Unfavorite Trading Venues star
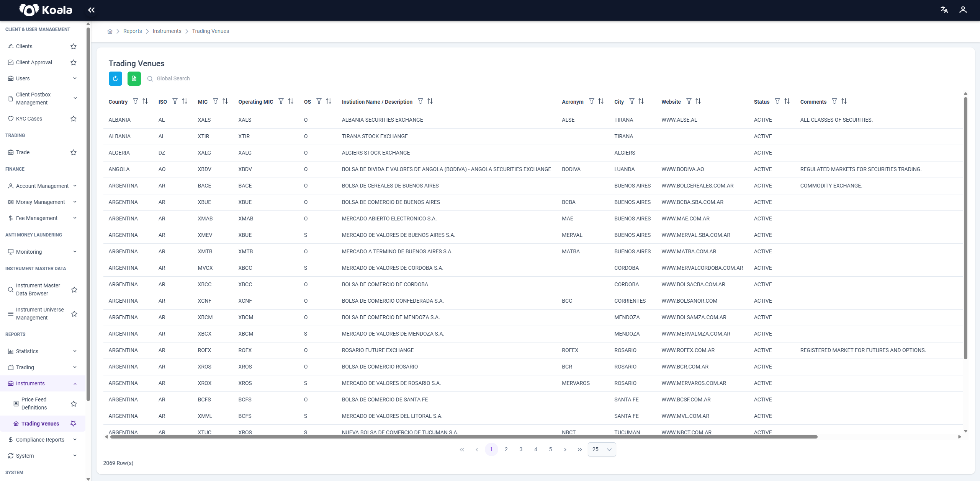The width and height of the screenshot is (980, 481). [x=74, y=424]
